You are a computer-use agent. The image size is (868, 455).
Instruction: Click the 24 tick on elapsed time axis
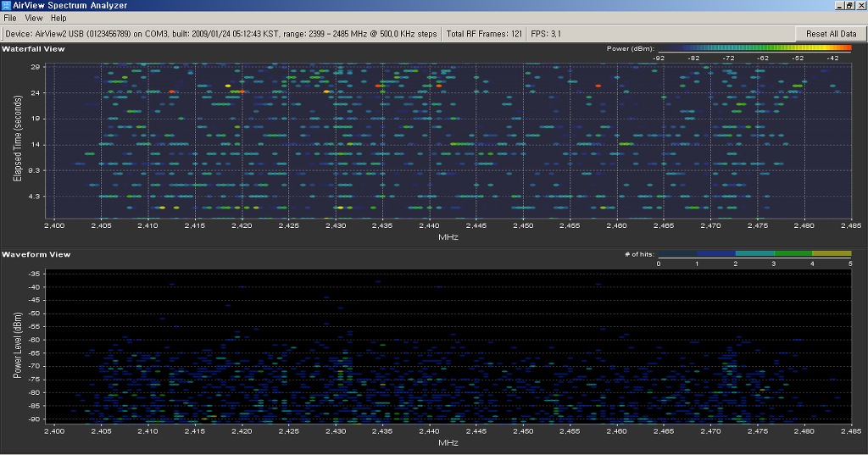point(36,93)
